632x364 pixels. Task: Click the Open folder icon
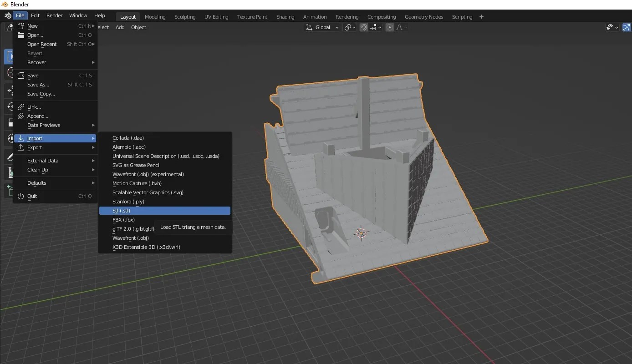pyautogui.click(x=20, y=35)
